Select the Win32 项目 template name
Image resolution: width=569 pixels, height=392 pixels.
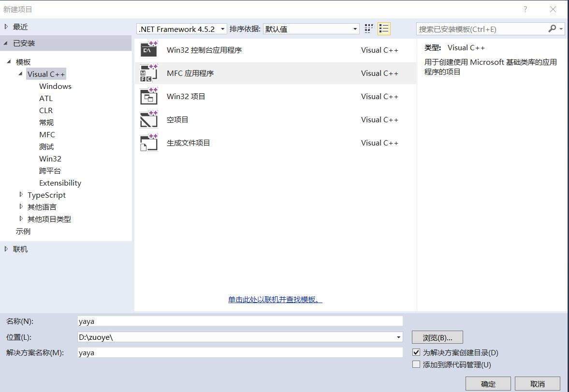pyautogui.click(x=186, y=97)
